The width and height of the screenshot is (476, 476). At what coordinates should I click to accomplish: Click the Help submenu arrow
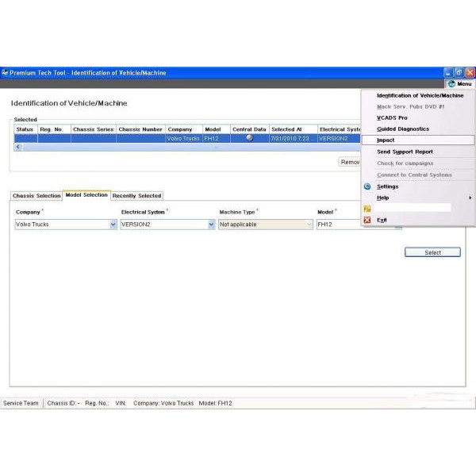pos(470,198)
